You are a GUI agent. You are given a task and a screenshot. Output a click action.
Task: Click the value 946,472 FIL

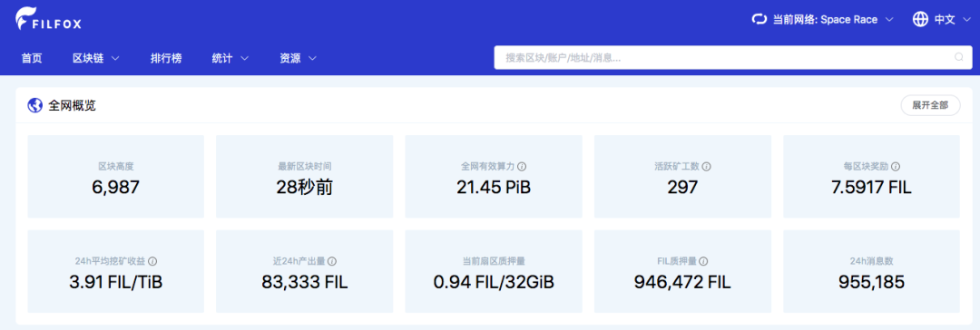[x=682, y=283]
